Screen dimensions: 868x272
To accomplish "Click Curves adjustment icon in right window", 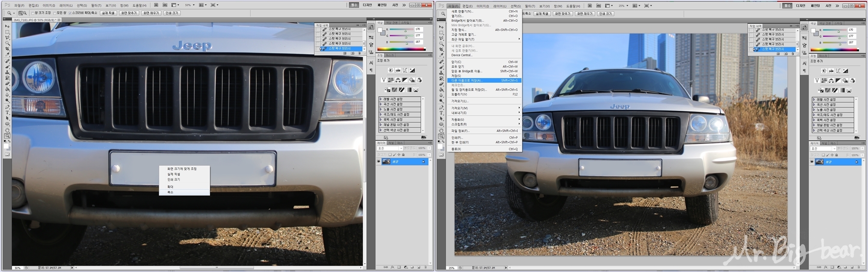I will (x=838, y=71).
